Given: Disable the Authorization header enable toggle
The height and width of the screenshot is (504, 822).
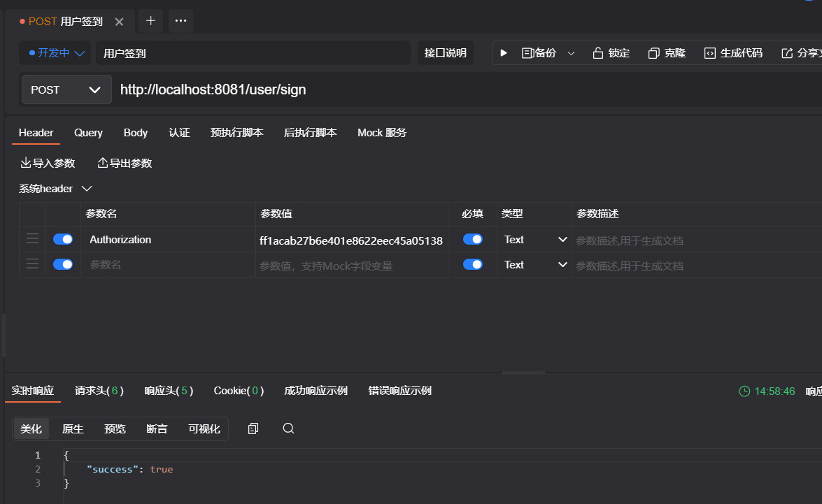Looking at the screenshot, I should [x=63, y=239].
